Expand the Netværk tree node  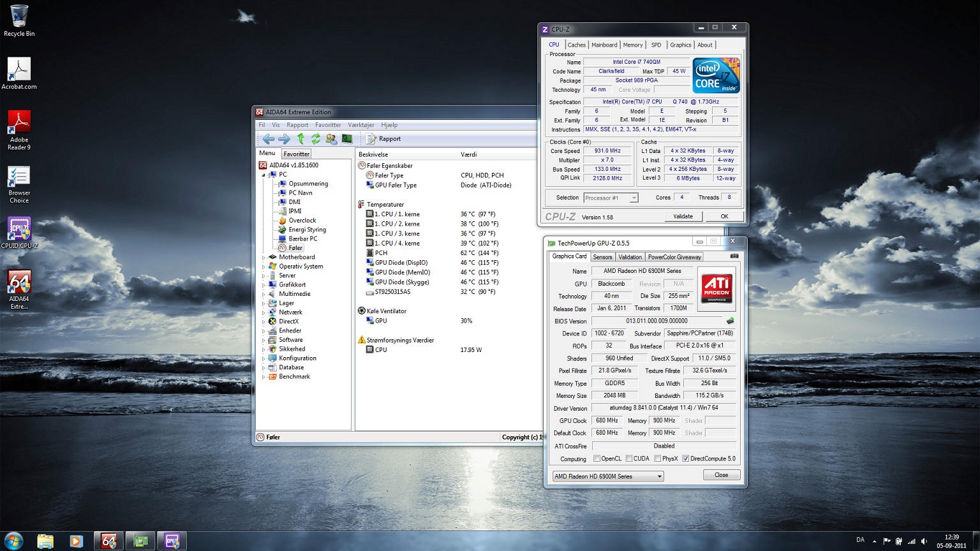tap(264, 312)
